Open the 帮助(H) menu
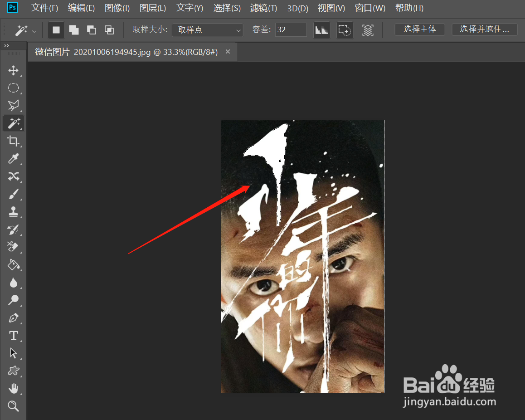This screenshot has height=420, width=525. 409,8
